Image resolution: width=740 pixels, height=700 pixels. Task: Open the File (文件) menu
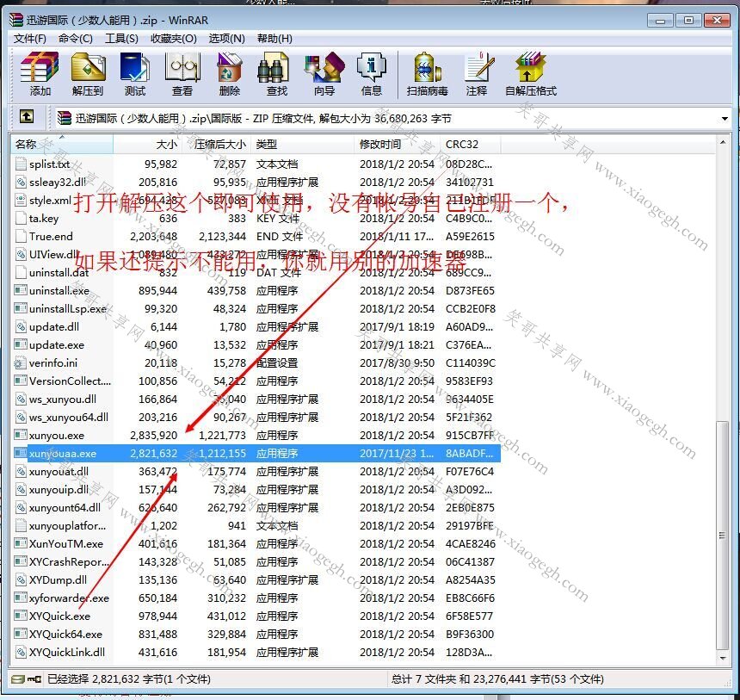(30, 39)
